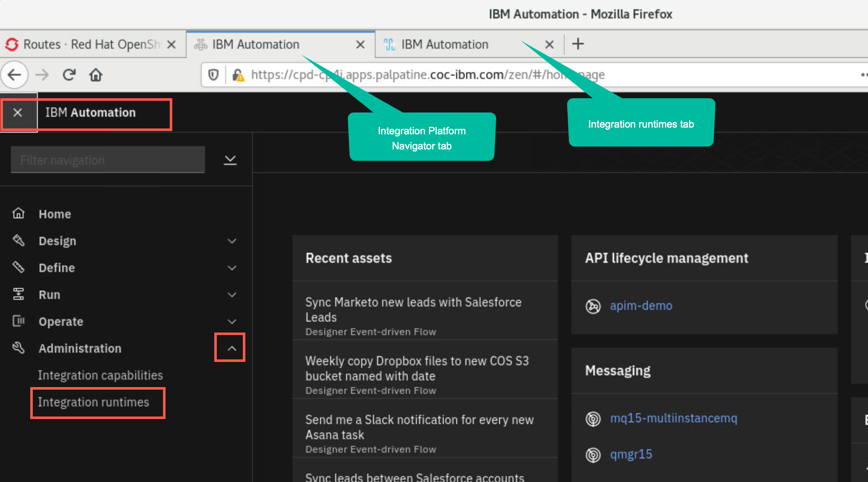Open the qmgr15 messaging link

point(631,454)
